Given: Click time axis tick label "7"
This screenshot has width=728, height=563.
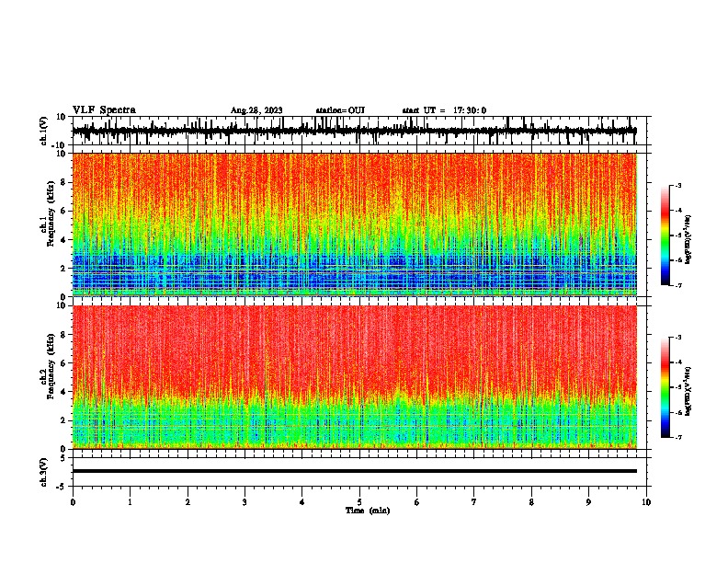Looking at the screenshot, I should click(x=474, y=502).
